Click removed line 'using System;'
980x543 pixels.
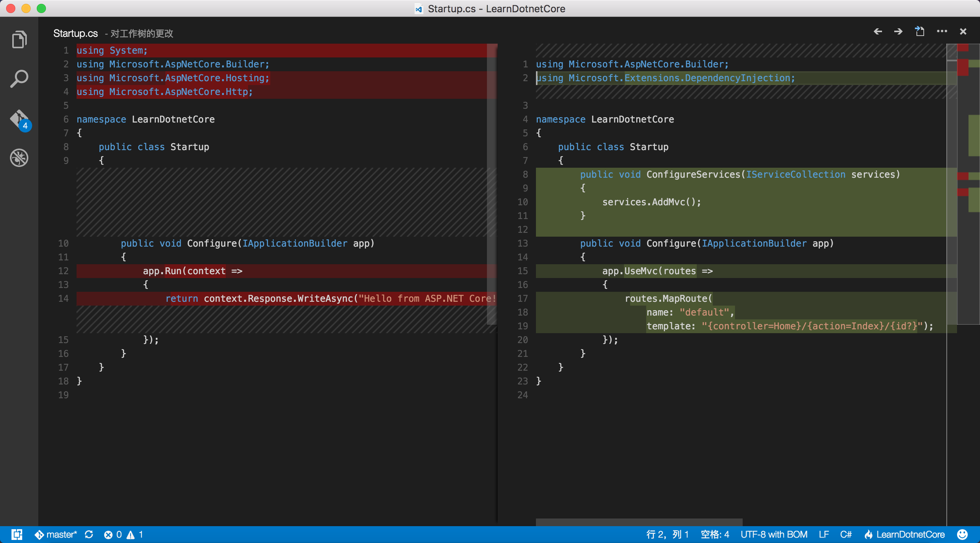point(112,51)
